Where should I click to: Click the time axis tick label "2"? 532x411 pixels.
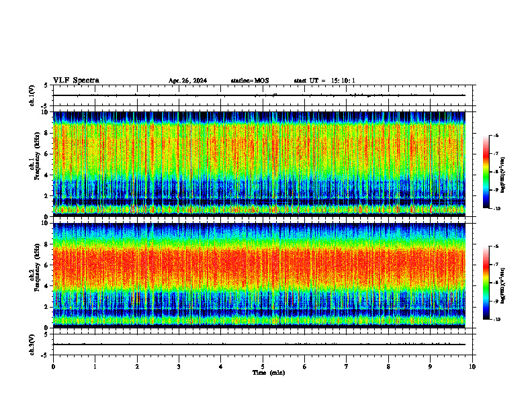tap(137, 367)
